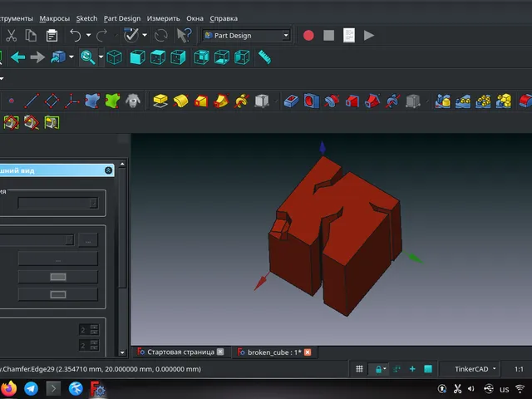Click the Groove tool icon
Image resolution: width=532 pixels, height=399 pixels.
332,101
